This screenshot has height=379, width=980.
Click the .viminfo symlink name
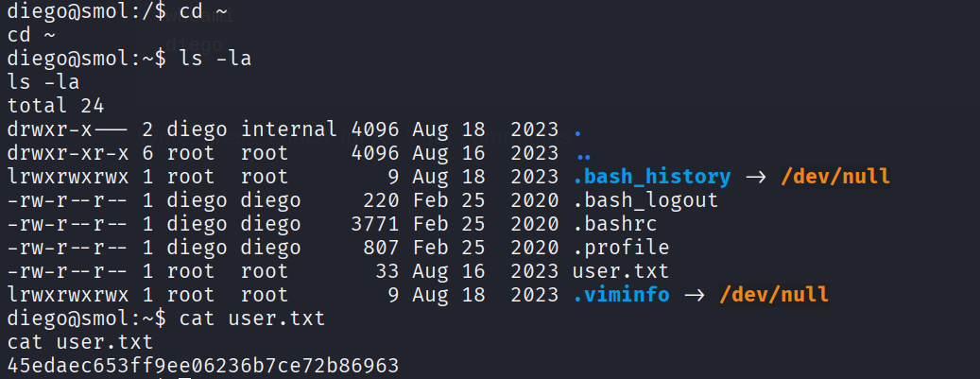(621, 295)
